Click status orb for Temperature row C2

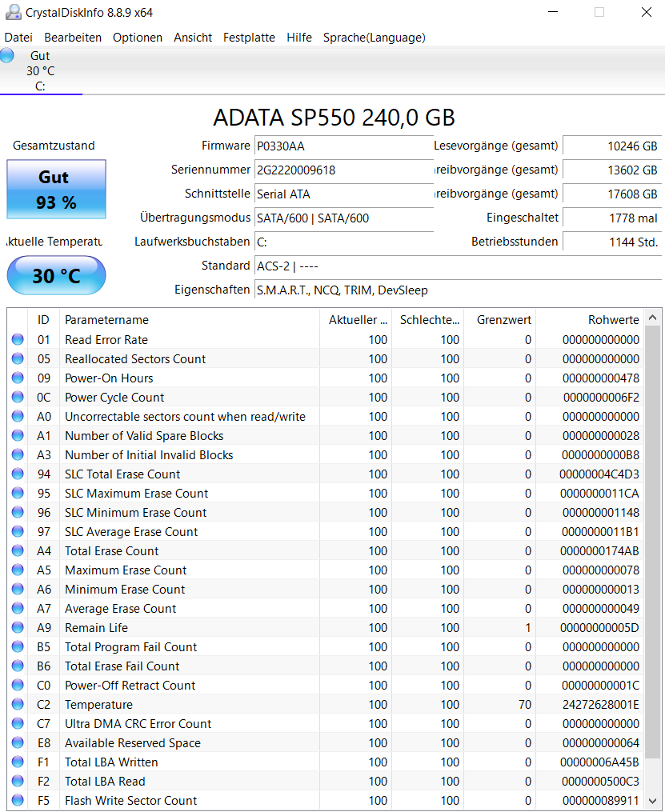18,704
